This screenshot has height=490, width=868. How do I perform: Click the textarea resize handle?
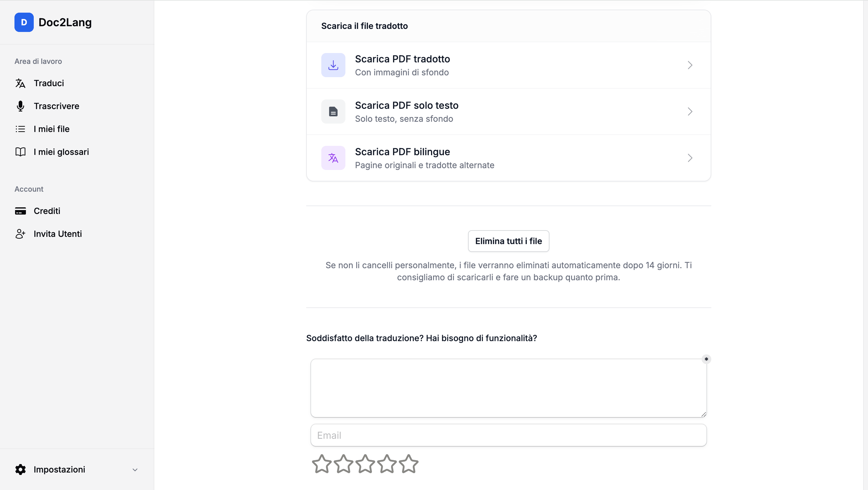coord(703,414)
